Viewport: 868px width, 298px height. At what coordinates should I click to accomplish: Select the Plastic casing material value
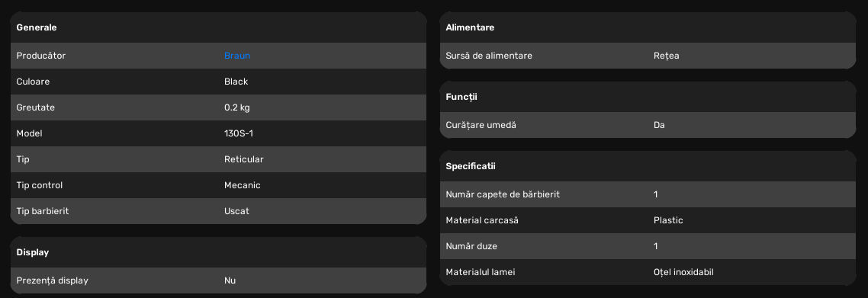click(668, 220)
